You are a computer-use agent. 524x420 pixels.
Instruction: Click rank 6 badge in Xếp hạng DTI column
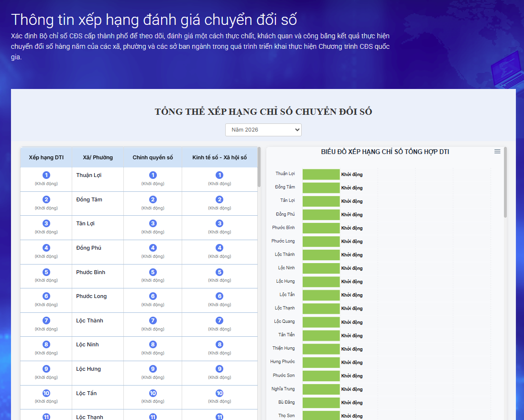click(46, 296)
